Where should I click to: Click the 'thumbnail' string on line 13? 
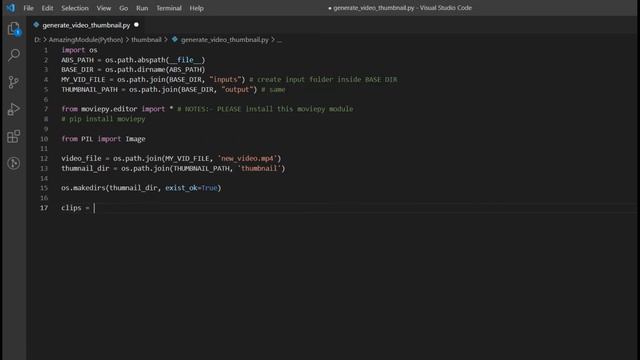[259, 168]
